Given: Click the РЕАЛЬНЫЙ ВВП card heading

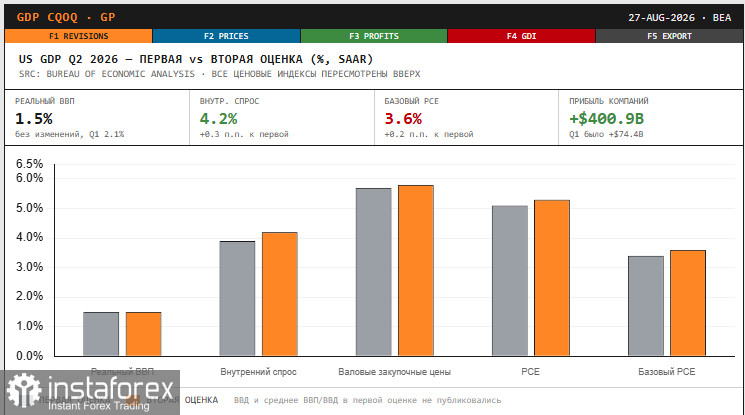Looking at the screenshot, I should point(45,101).
